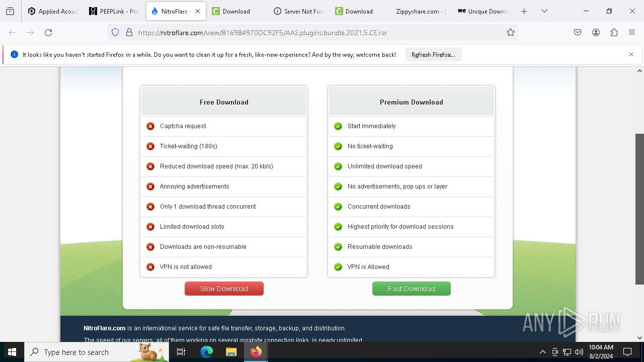644x362 pixels.
Task: Click the notification bar info icon
Action: coord(14,54)
